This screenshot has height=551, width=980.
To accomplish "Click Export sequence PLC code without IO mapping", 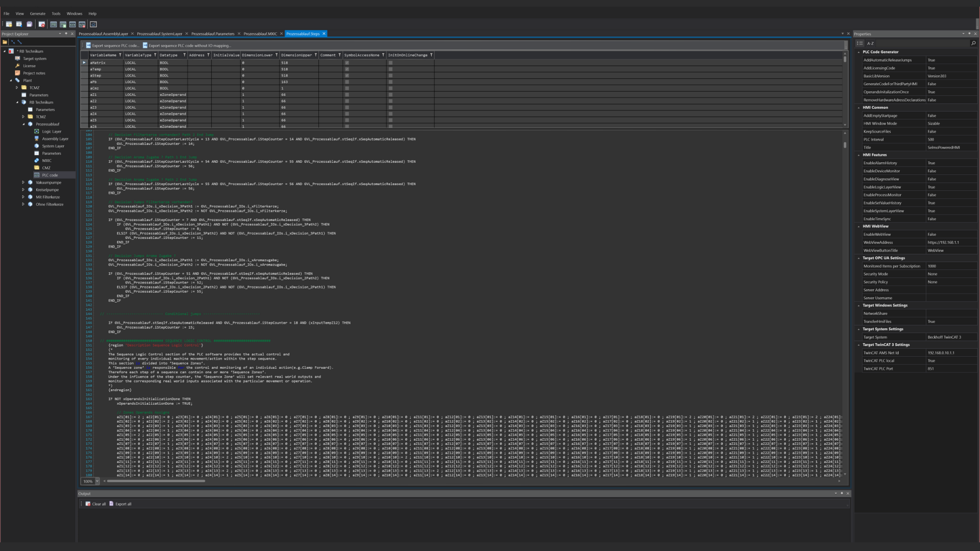I will (187, 45).
